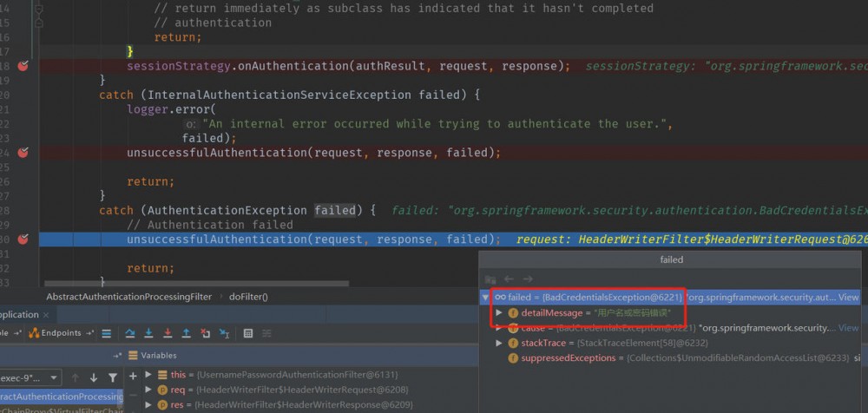
Task: Expand the req variable
Action: tap(148, 390)
